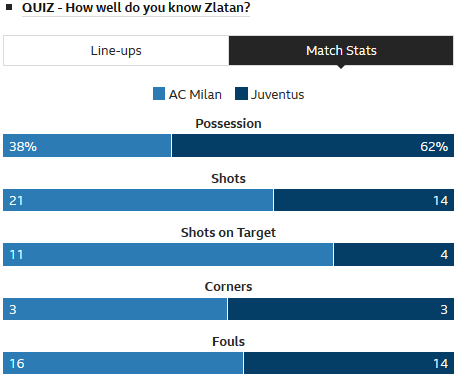Click Juventus's 4 shots on target bar
The width and height of the screenshot is (454, 376).
394,254
